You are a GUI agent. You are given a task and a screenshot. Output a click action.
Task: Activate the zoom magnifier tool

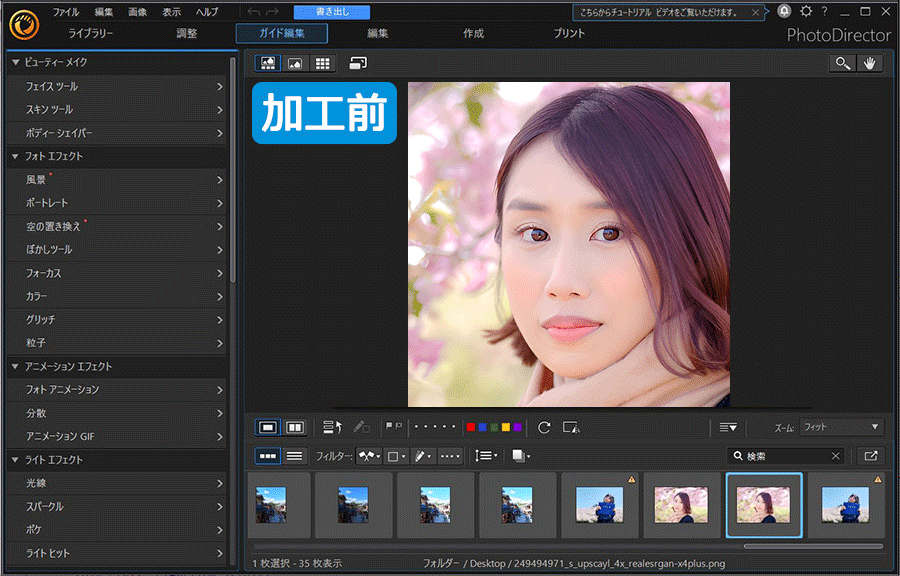pos(841,62)
